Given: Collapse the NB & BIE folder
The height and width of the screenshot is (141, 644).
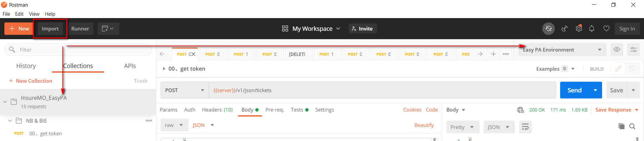Looking at the screenshot, I should [x=10, y=121].
